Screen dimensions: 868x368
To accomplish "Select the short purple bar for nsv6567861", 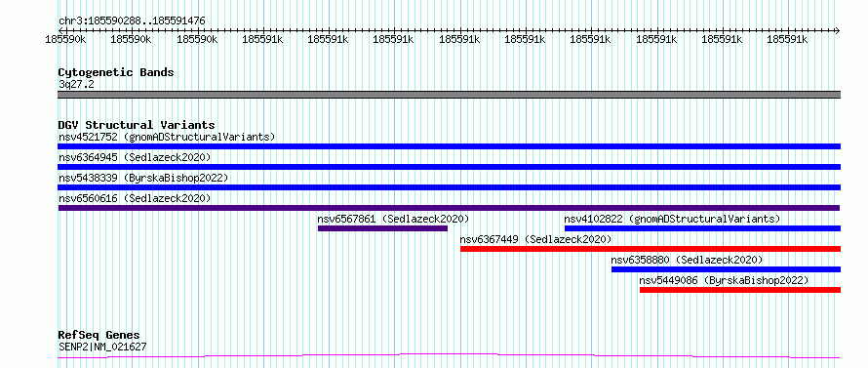I will 382,228.
